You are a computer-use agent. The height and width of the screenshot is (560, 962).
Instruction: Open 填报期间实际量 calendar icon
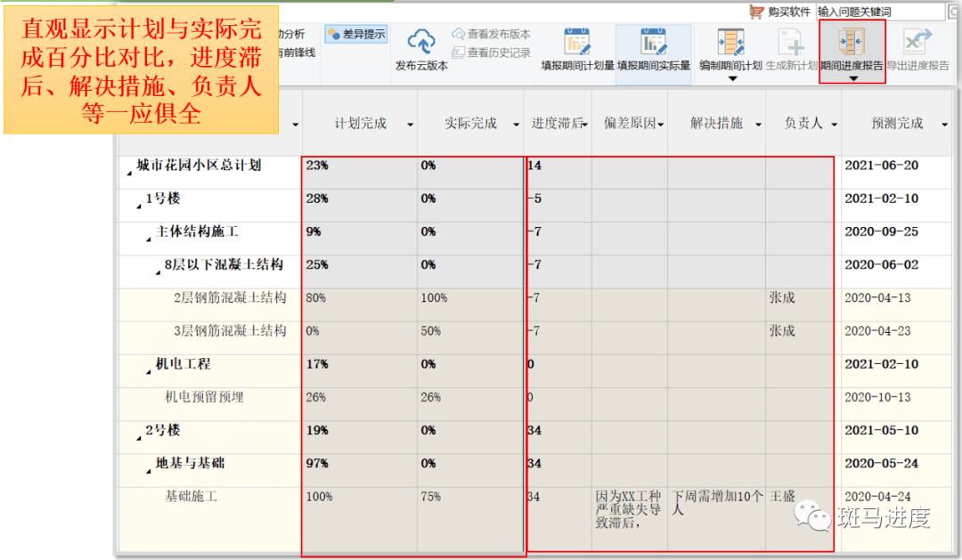pos(654,42)
